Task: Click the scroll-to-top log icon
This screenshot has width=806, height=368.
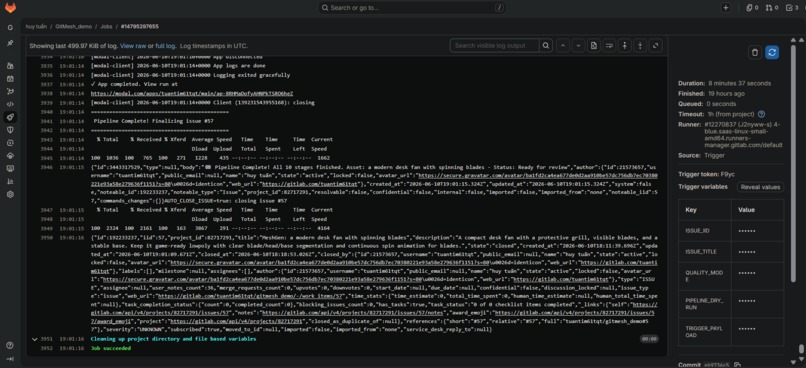Action: [625, 45]
